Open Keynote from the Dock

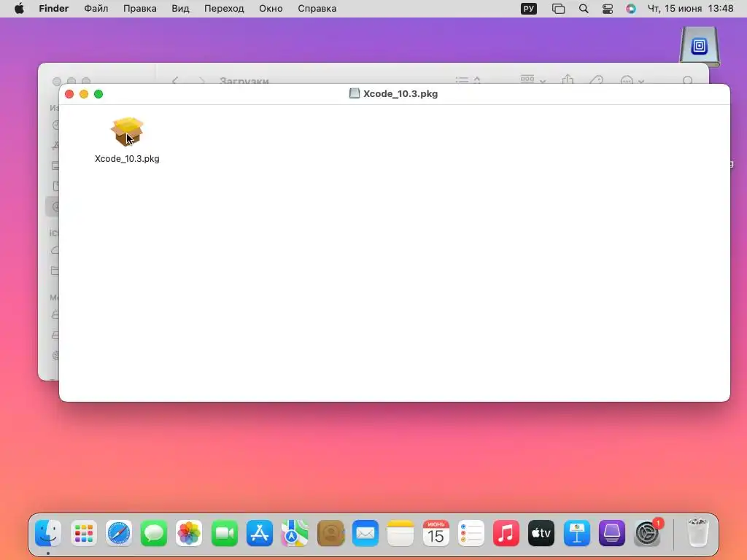click(x=577, y=533)
